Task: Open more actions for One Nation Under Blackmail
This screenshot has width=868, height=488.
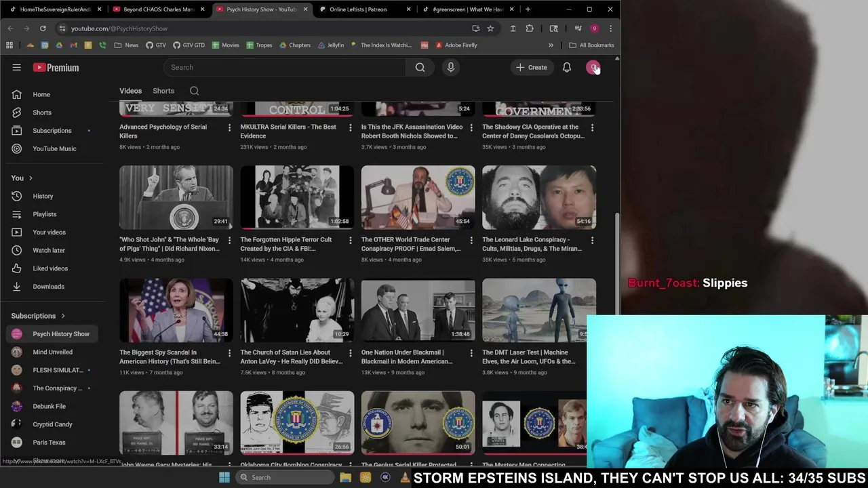Action: click(471, 353)
